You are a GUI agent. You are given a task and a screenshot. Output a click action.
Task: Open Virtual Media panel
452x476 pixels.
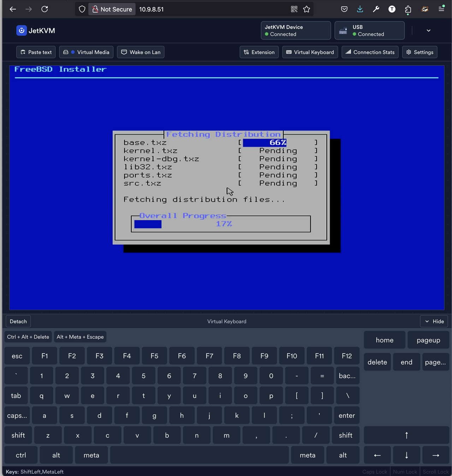click(86, 52)
